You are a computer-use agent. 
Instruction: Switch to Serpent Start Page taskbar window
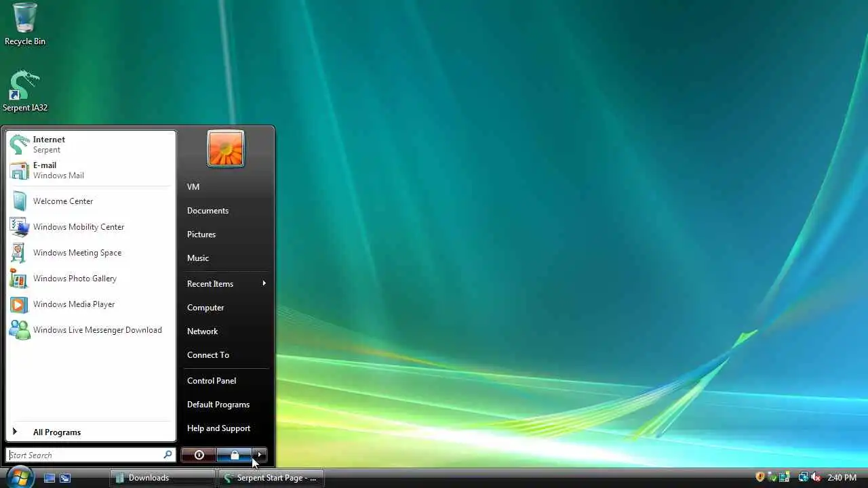click(271, 478)
